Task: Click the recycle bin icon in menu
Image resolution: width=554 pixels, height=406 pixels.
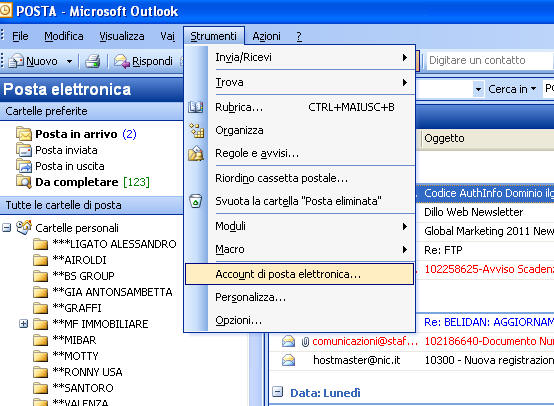Action: point(195,201)
